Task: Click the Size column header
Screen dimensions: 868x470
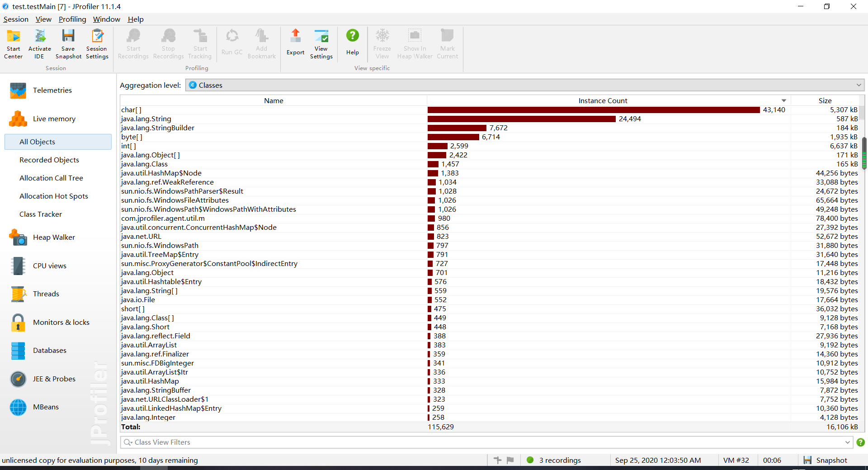Action: (825, 100)
